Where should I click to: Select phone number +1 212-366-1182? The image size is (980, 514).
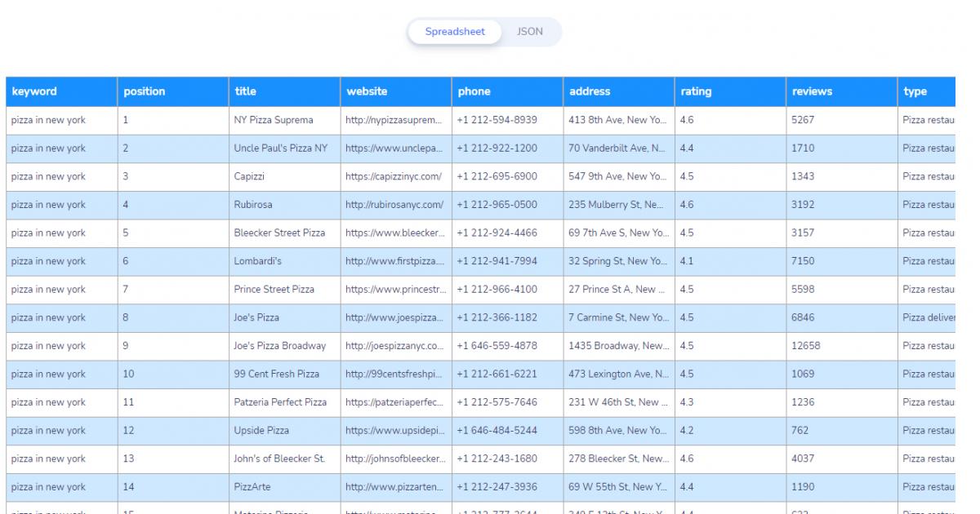[x=507, y=318]
